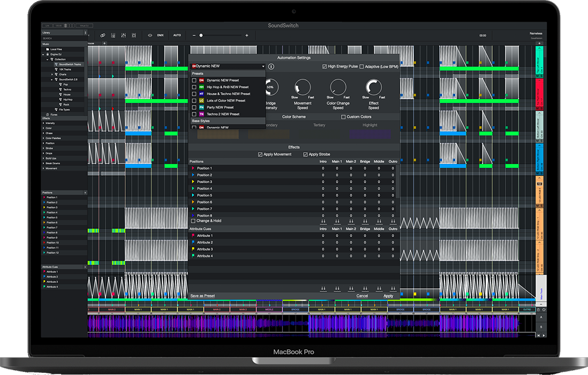The image size is (588, 375).
Task: Click the PN icon of Party NEW Preset
Action: pyautogui.click(x=201, y=107)
